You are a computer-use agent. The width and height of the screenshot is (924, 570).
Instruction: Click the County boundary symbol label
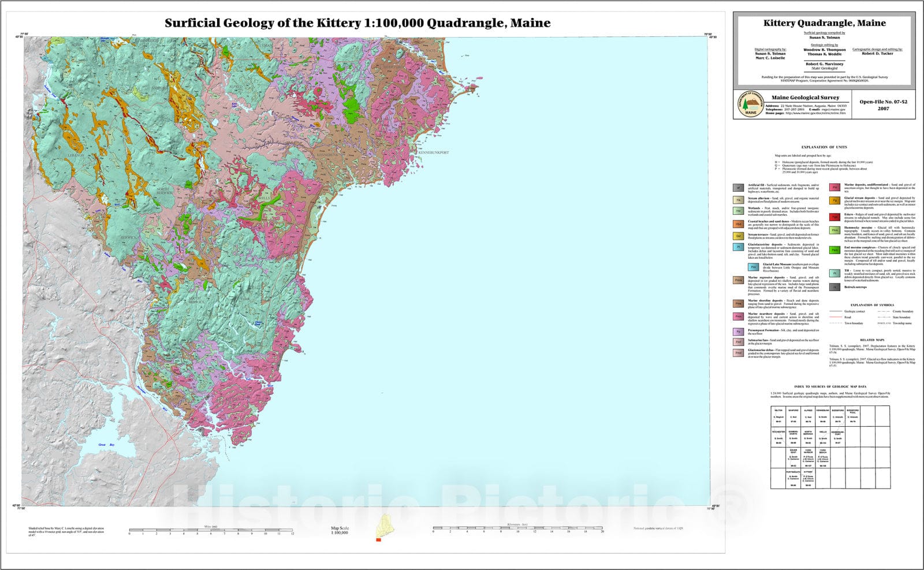click(903, 311)
